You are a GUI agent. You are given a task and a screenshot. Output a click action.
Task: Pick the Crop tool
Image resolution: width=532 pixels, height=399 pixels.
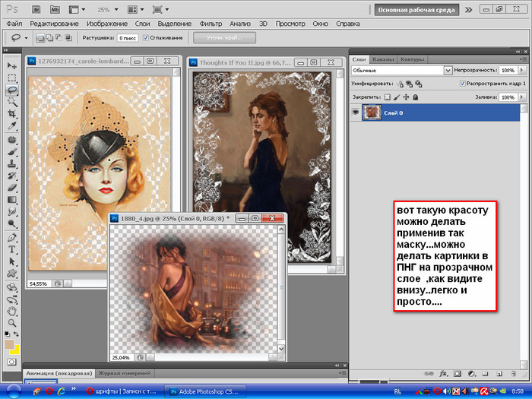(x=12, y=113)
